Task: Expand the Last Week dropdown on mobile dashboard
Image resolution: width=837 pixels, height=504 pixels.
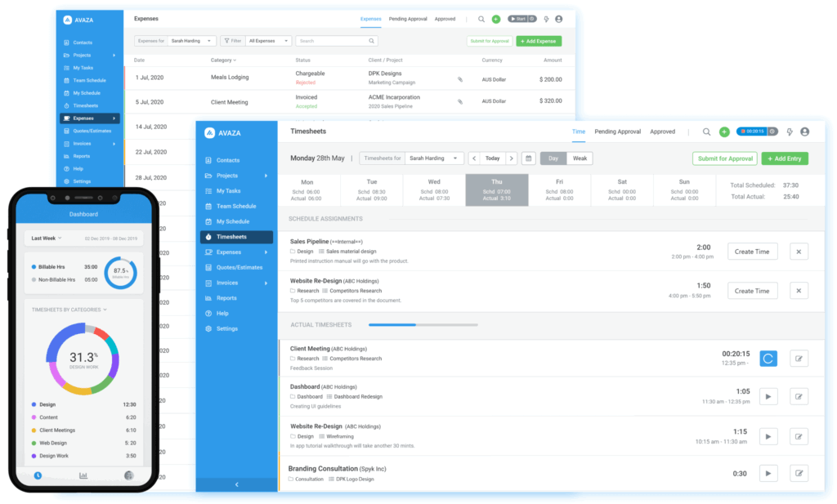Action: (46, 239)
